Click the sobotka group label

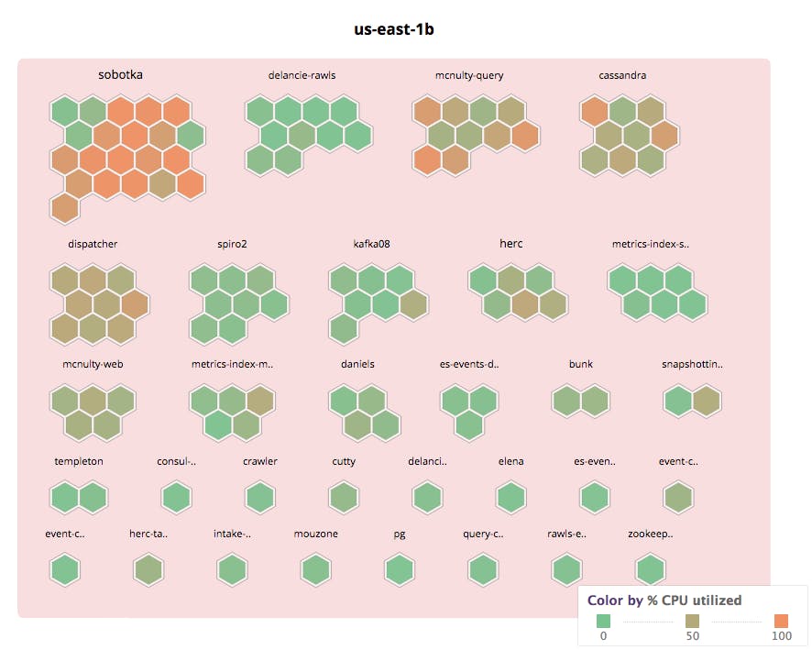(120, 75)
